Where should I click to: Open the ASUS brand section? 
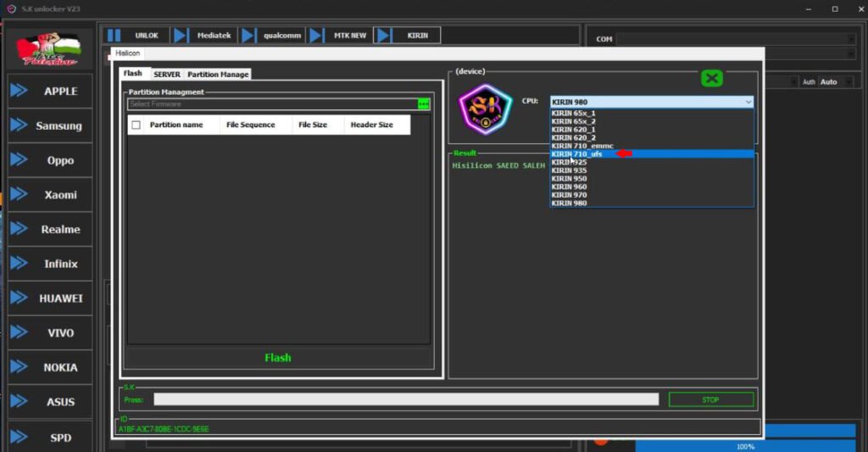(x=50, y=402)
